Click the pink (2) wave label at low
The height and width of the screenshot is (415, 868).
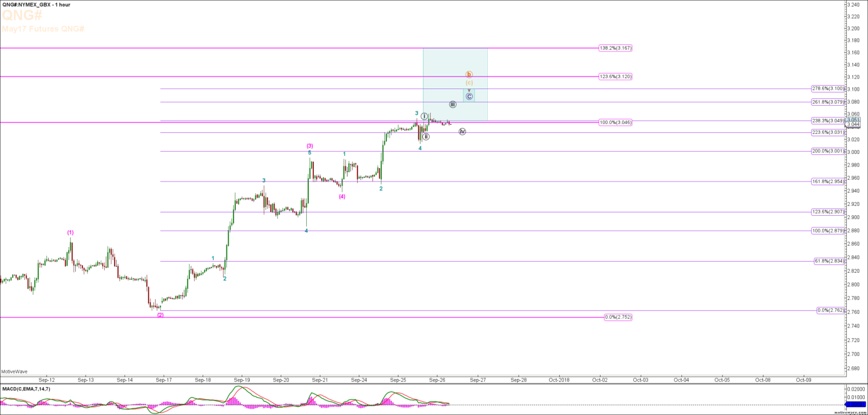pos(160,315)
